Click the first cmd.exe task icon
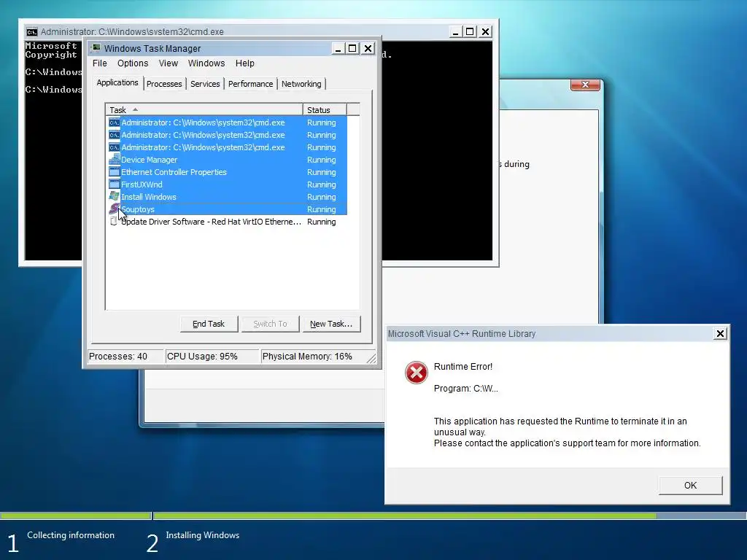The image size is (747, 560). tap(115, 122)
